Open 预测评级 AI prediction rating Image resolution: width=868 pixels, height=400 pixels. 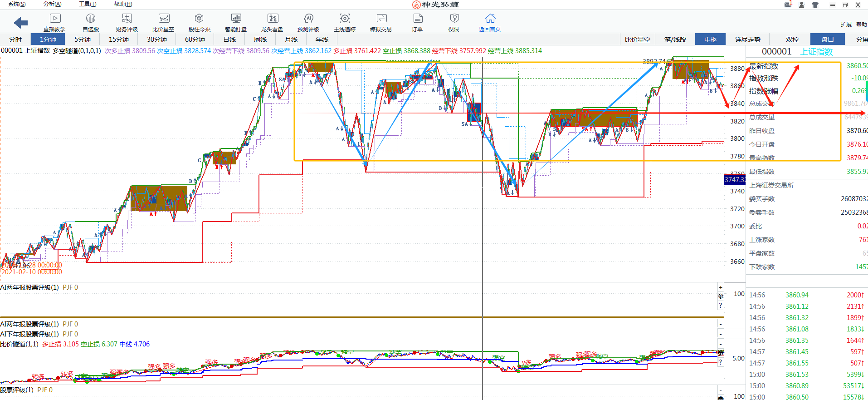308,22
